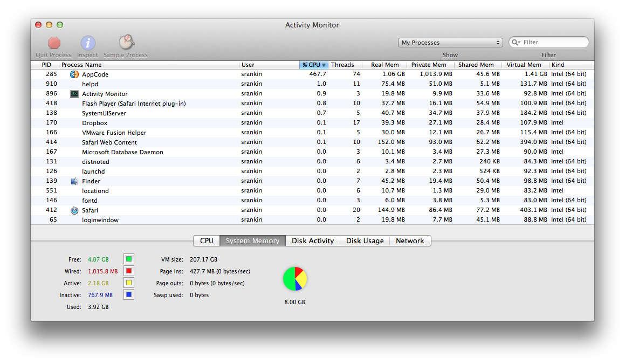The width and height of the screenshot is (625, 364).
Task: Select the locationd process row
Action: pyautogui.click(x=313, y=190)
